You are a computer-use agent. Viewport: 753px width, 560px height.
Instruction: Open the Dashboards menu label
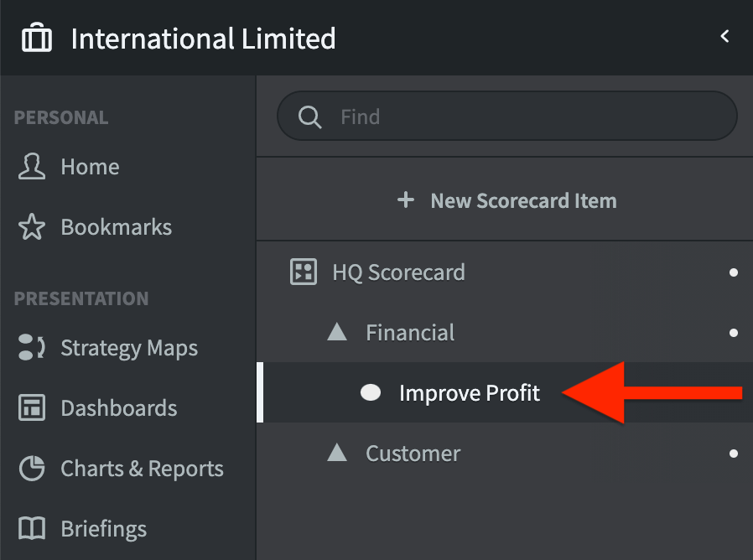(118, 408)
